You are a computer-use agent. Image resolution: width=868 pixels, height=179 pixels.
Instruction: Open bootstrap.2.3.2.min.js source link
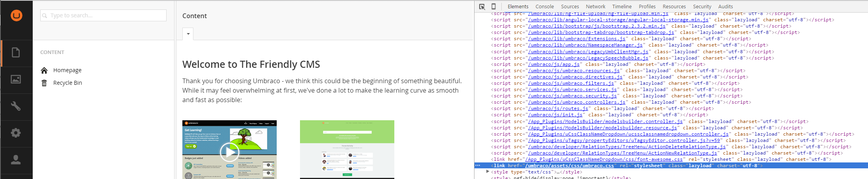coord(597,26)
